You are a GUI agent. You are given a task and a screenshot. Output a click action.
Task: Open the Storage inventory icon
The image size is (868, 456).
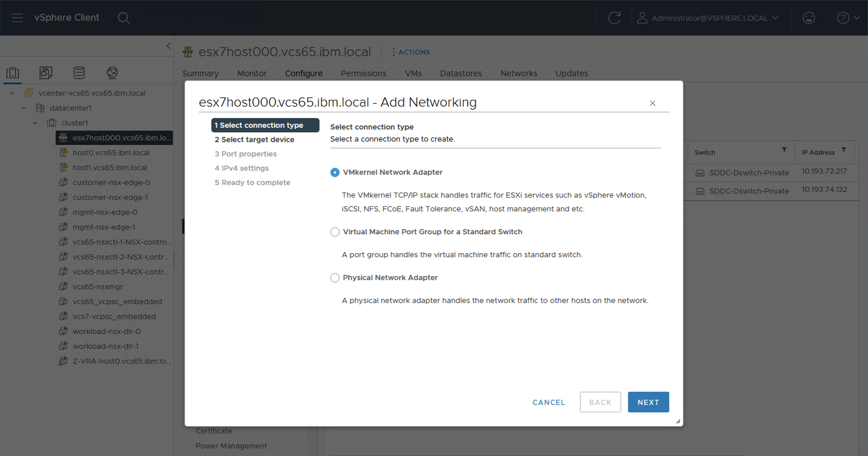(79, 72)
